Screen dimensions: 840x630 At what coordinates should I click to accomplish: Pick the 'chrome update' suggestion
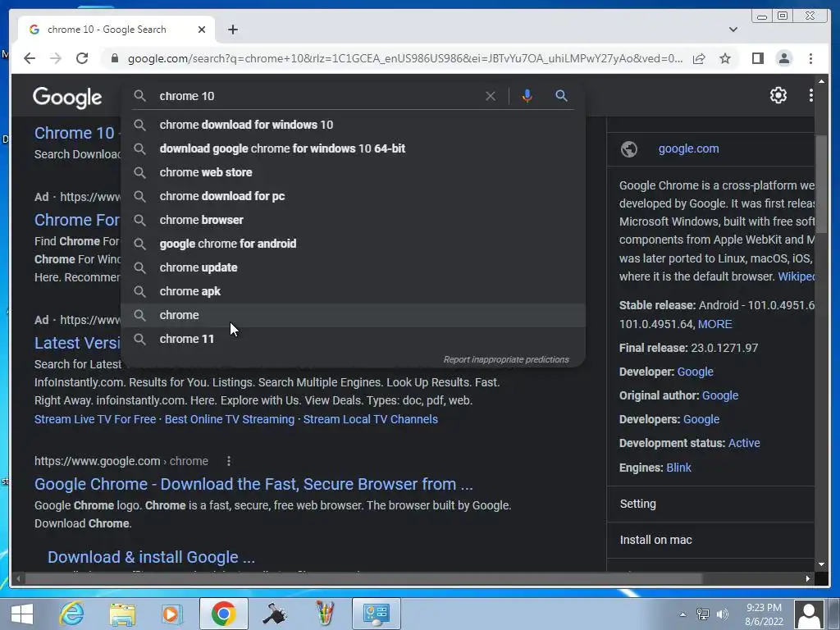pos(354,267)
